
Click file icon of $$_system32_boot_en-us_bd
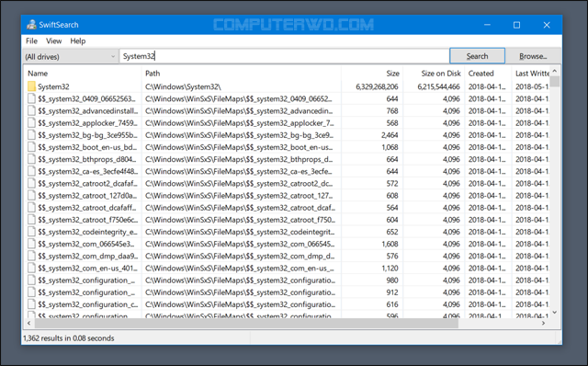(31, 147)
